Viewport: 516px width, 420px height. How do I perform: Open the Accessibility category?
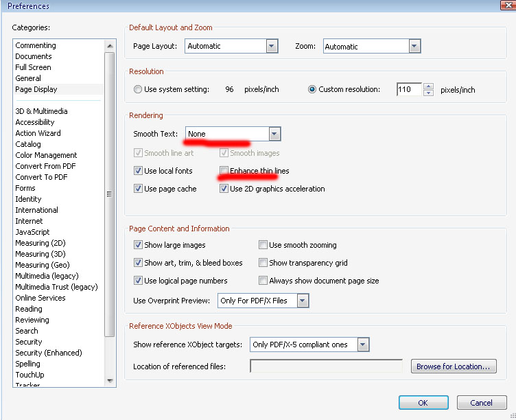click(35, 122)
